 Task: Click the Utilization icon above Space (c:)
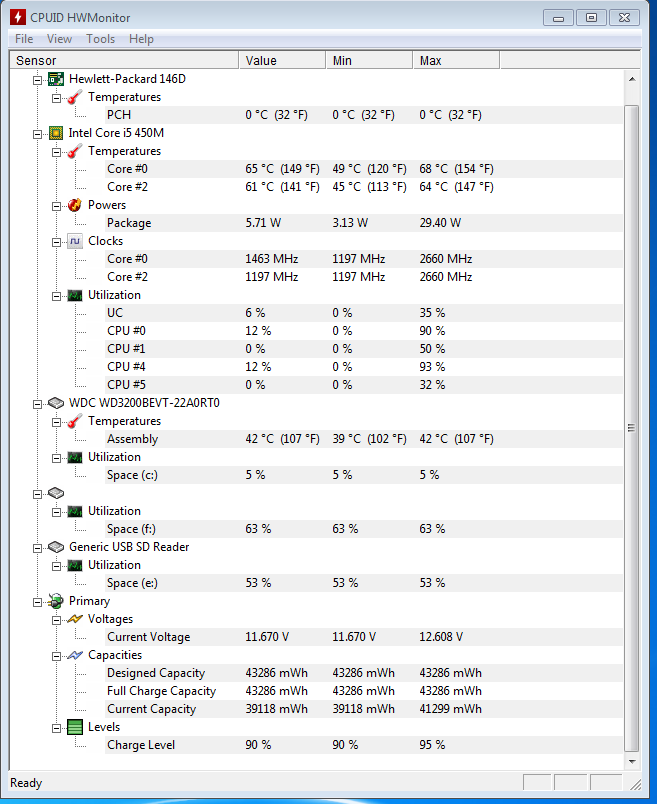point(75,457)
